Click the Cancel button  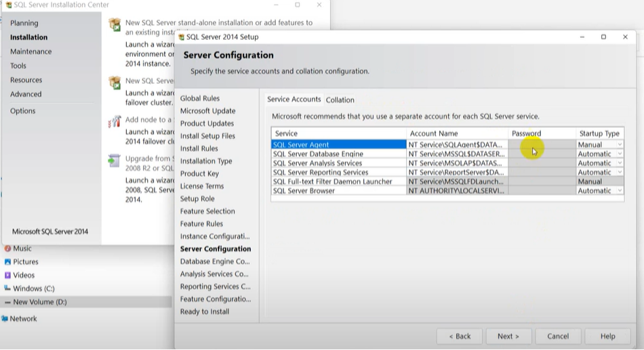[558, 336]
